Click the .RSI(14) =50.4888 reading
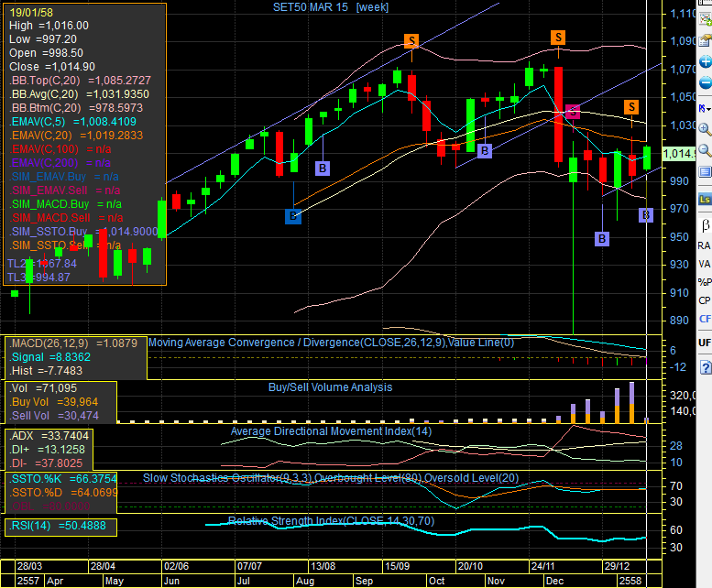The width and height of the screenshot is (712, 588). point(57,526)
